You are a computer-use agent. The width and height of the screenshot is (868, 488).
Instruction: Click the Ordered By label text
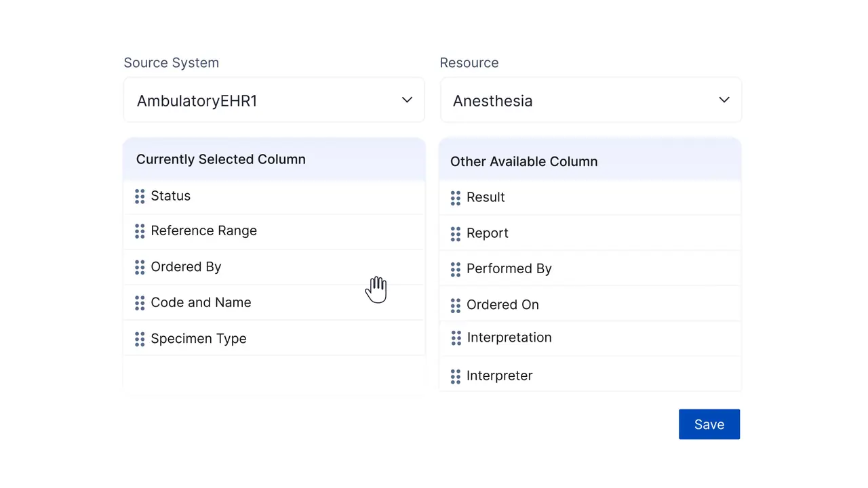click(x=186, y=267)
